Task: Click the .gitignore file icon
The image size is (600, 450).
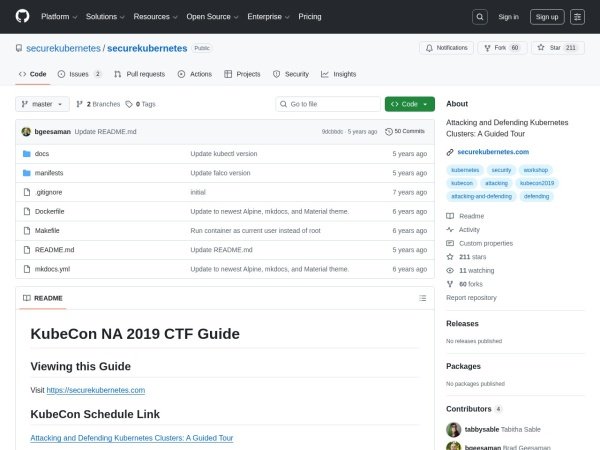Action: (26, 192)
